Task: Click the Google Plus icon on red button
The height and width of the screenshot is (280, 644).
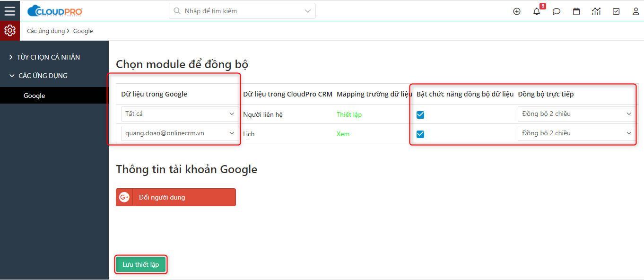Action: (124, 197)
